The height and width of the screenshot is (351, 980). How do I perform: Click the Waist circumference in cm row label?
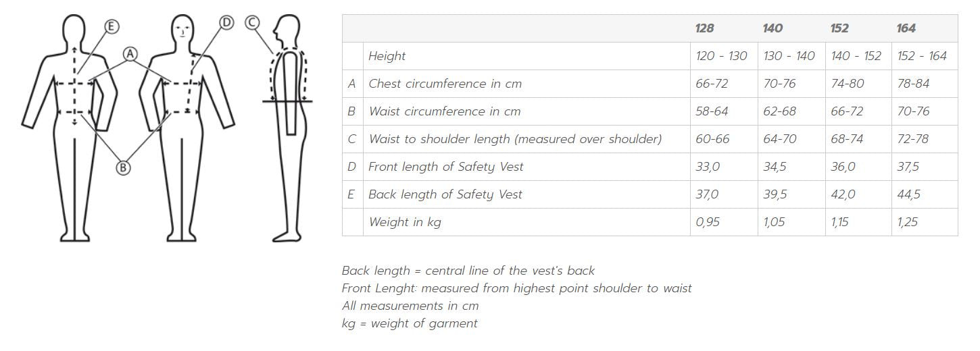coord(445,111)
